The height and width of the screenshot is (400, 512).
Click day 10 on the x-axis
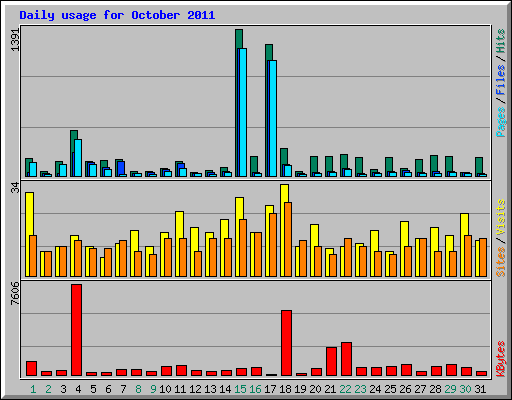165,389
